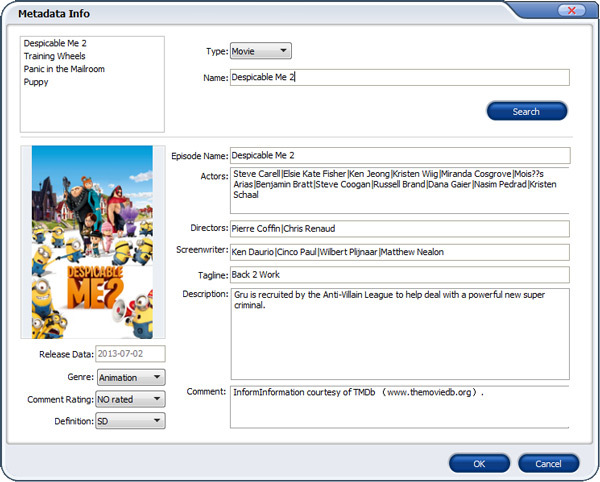
Task: Click the Directors input field
Action: [400, 229]
